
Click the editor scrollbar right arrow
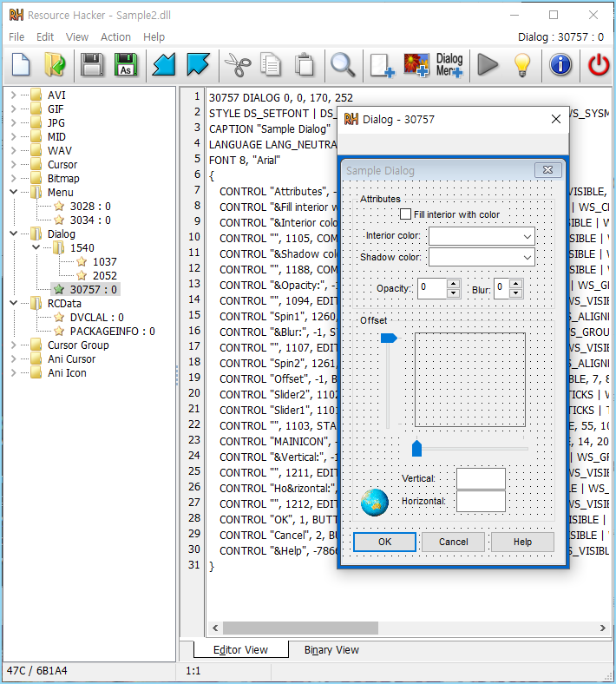click(x=602, y=628)
